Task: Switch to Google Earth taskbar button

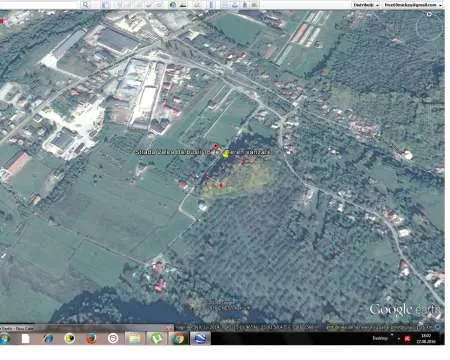Action: tap(200, 339)
